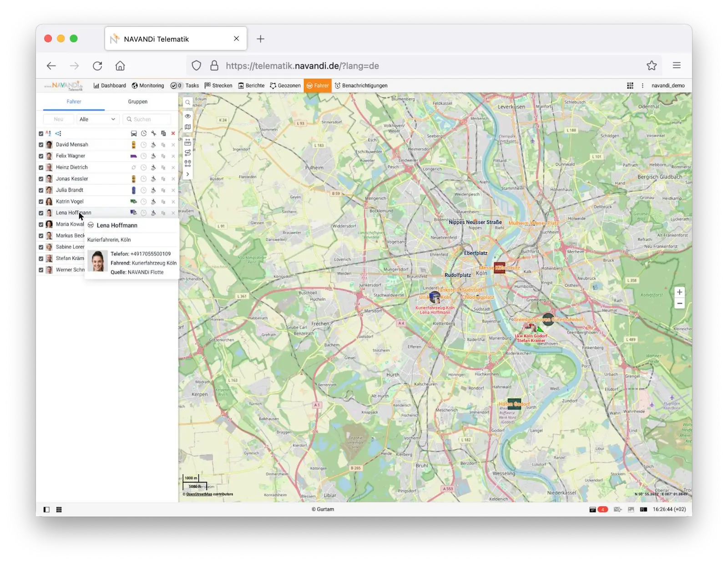Zoom in on the map with plus button

[x=679, y=292]
